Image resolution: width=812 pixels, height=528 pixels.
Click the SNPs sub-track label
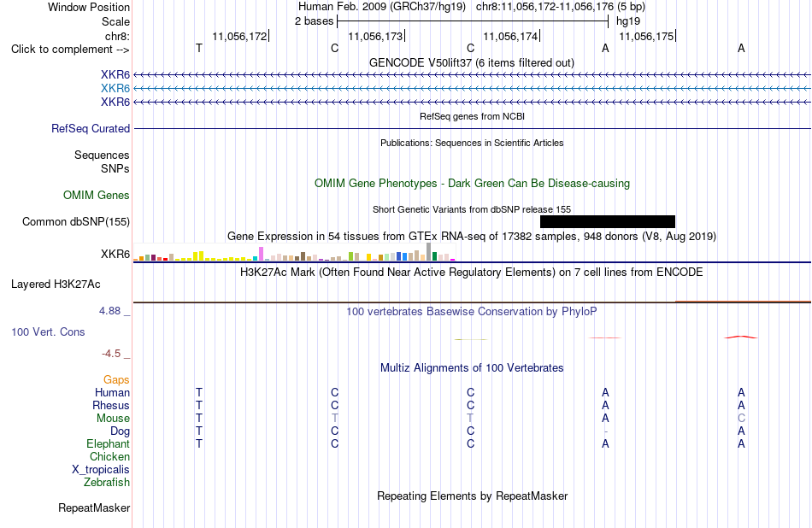115,169
